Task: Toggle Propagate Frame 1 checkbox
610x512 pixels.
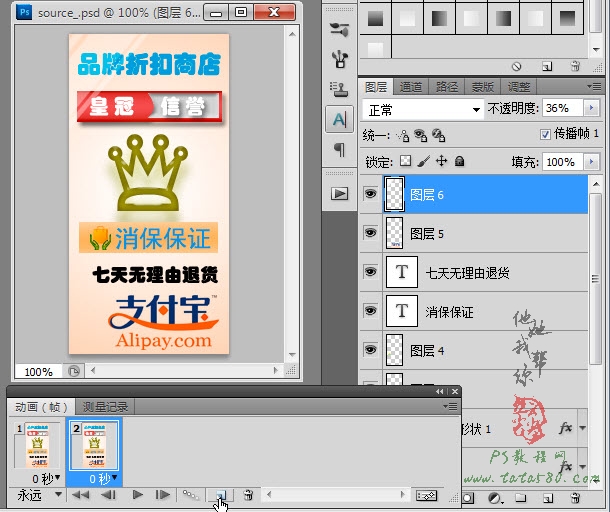Action: click(x=545, y=135)
